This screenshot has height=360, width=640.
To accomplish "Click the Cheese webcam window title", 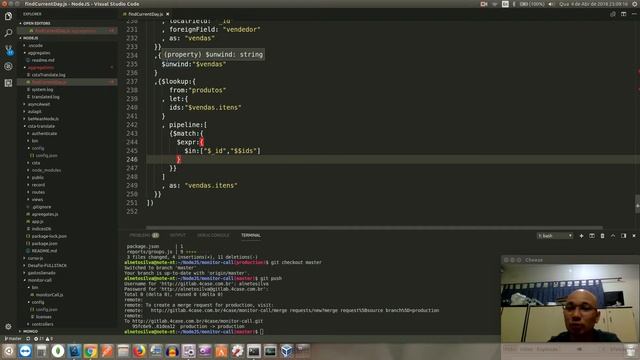I will (x=534, y=260).
